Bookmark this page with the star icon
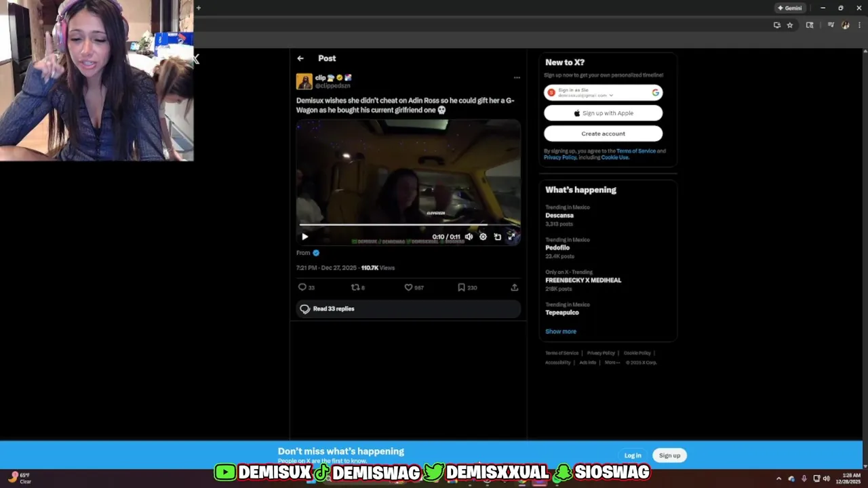 [x=790, y=25]
